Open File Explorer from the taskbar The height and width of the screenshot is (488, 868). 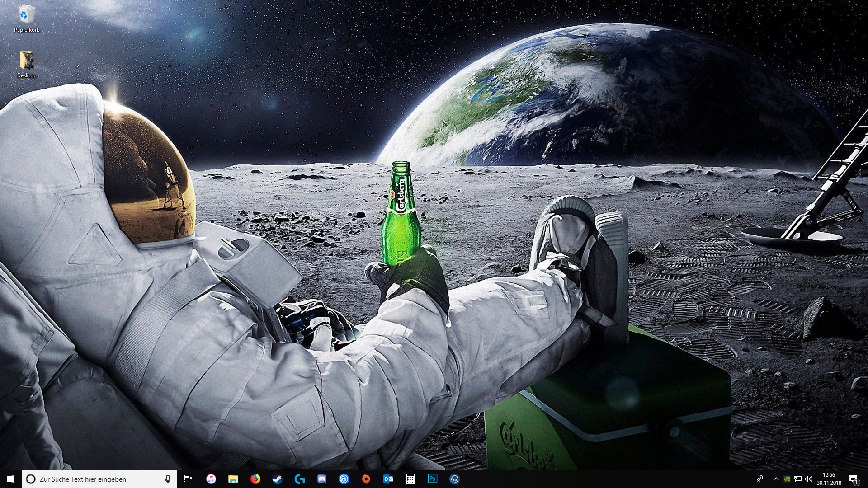[x=233, y=479]
